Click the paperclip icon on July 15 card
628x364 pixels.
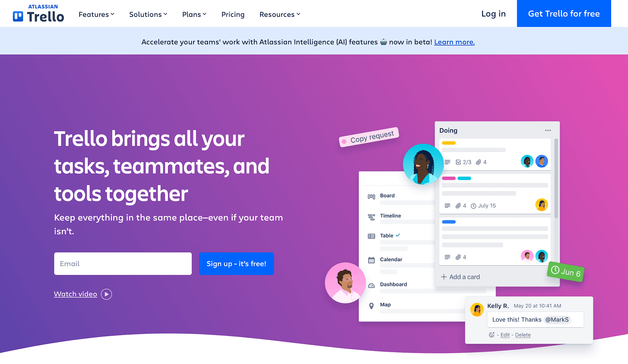click(x=458, y=206)
